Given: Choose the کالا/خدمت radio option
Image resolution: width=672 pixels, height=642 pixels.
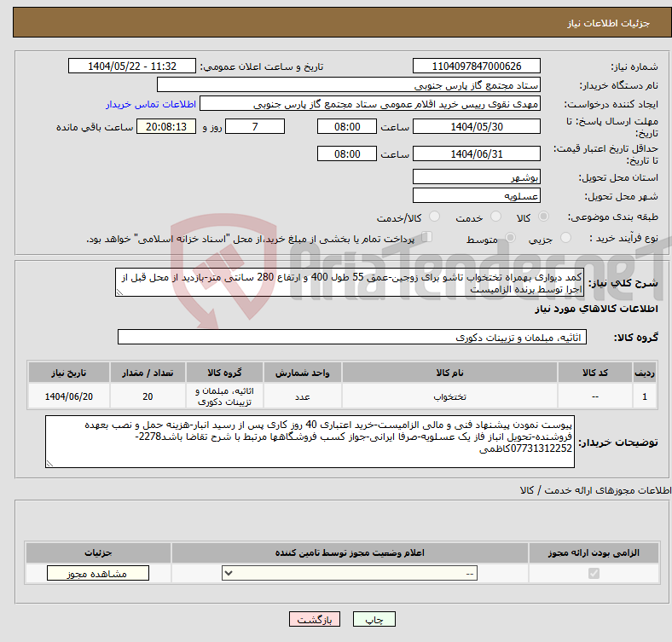Looking at the screenshot, I should pos(434,217).
